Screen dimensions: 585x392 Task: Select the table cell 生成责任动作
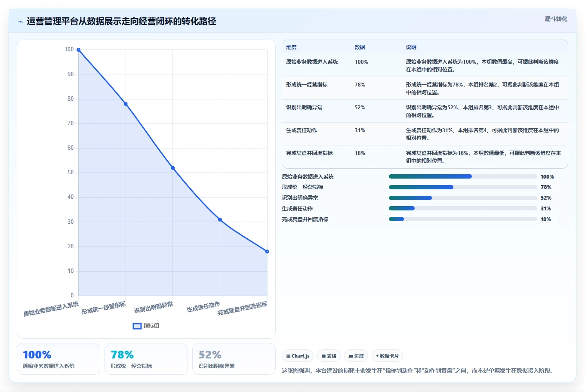click(302, 130)
